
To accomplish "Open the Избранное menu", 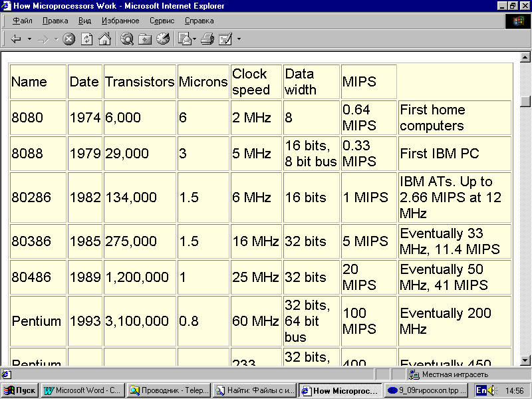I will point(120,21).
